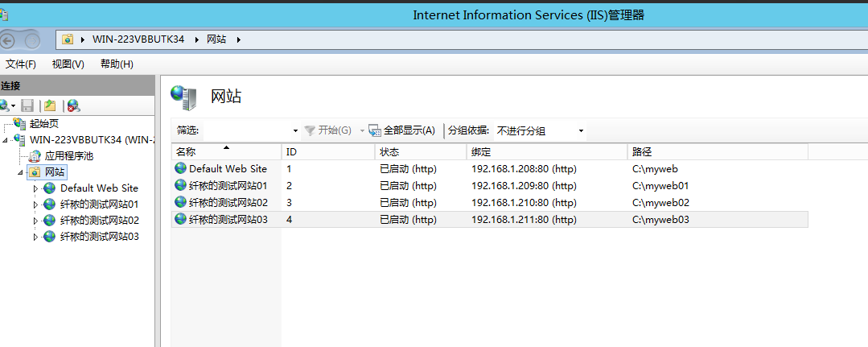The width and height of the screenshot is (868, 347).
Task: Click binding 192.168.1.210:80 (http) cell
Action: [525, 203]
